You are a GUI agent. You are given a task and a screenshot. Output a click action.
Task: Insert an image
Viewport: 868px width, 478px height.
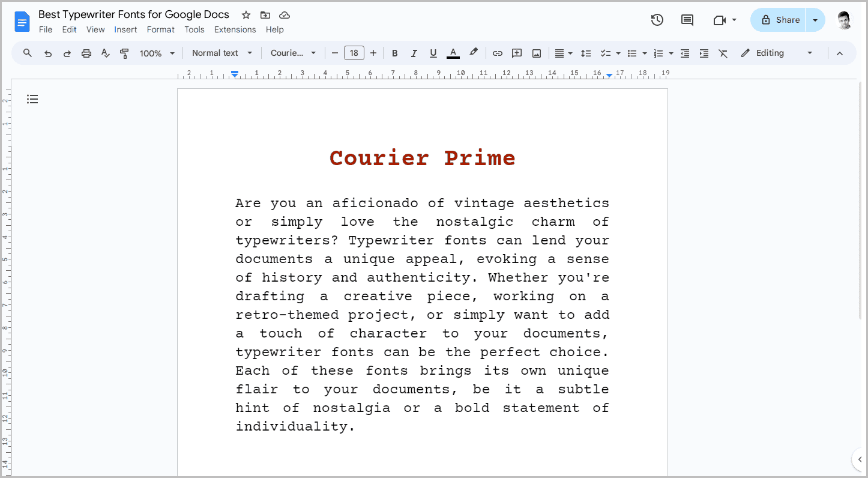(x=537, y=53)
